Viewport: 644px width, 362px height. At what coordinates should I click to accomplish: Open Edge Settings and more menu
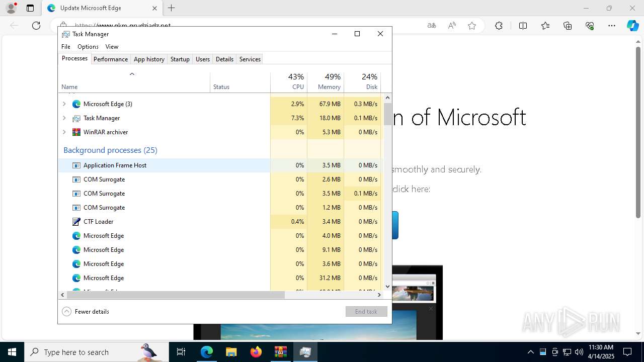[x=612, y=26]
